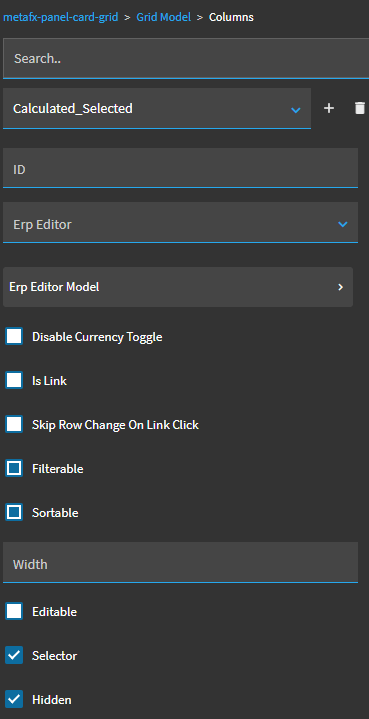Expand the Erp Editor dropdown

coord(180,225)
